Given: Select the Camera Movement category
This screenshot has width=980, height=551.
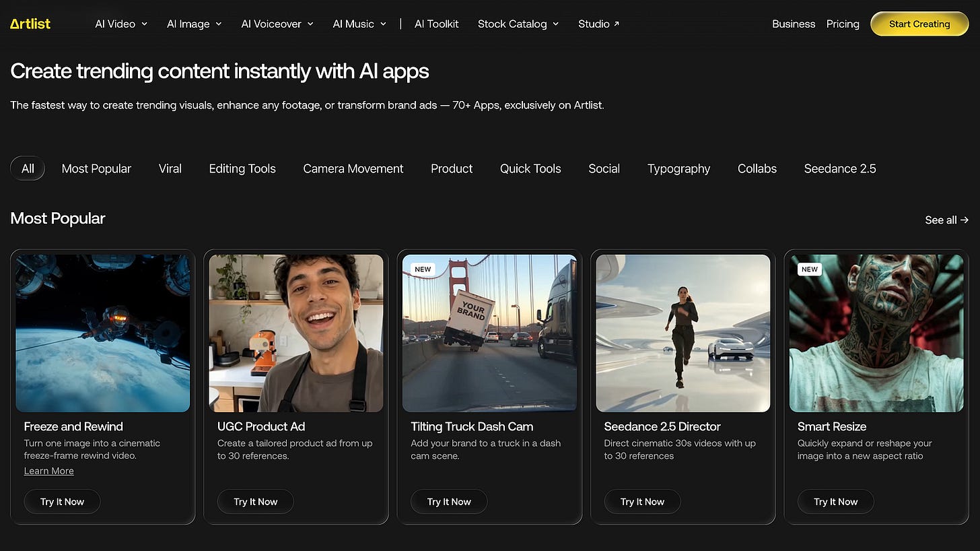Looking at the screenshot, I should (353, 168).
